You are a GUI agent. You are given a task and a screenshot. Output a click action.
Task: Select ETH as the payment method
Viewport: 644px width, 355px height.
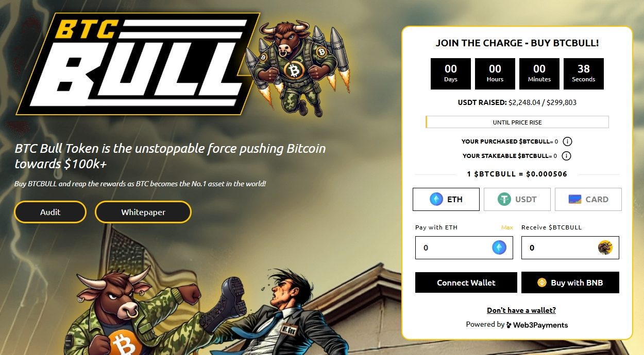coord(446,199)
